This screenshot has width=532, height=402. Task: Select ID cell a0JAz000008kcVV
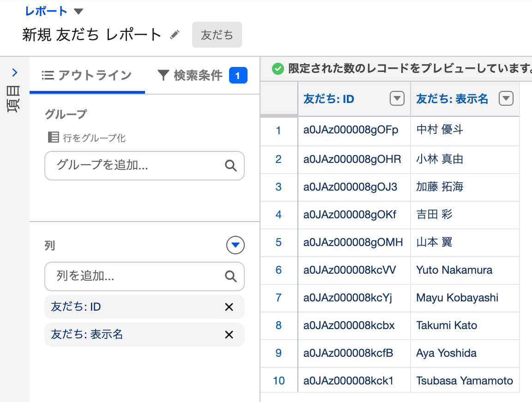[354, 270]
